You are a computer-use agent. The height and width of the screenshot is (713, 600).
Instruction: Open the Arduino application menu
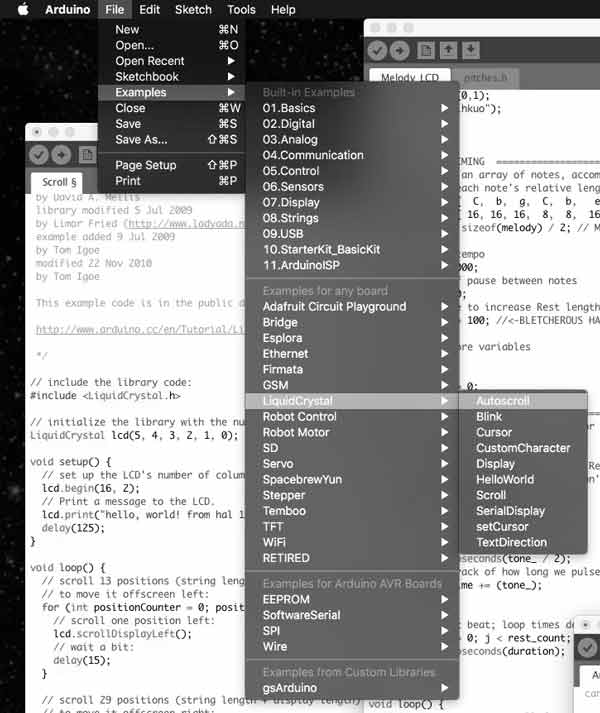tap(67, 10)
